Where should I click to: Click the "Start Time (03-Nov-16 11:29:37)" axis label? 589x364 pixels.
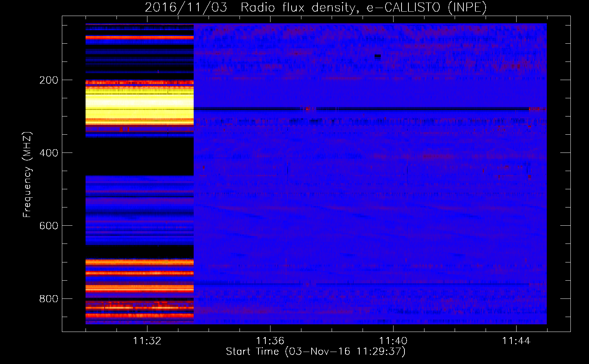coord(316,352)
